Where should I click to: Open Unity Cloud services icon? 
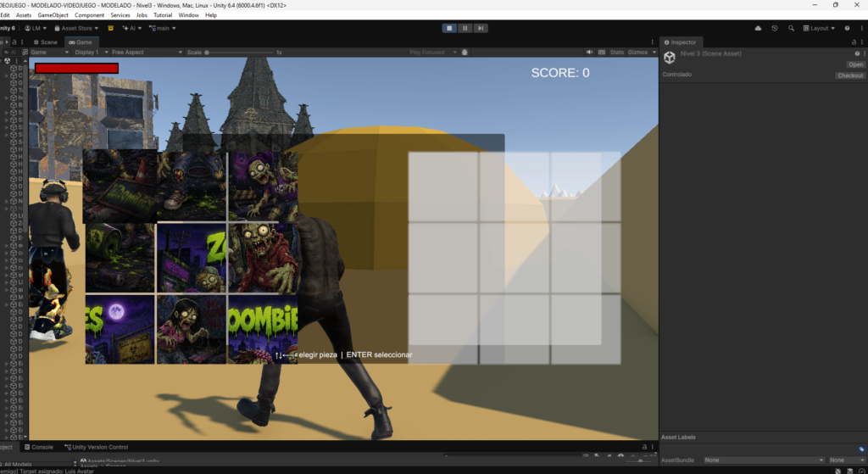click(758, 28)
